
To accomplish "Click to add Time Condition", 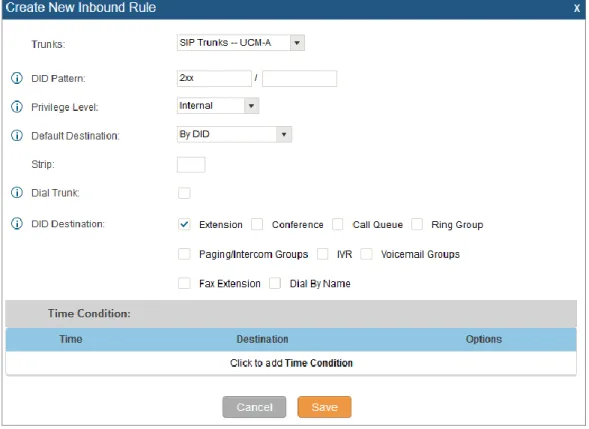I will pyautogui.click(x=291, y=363).
